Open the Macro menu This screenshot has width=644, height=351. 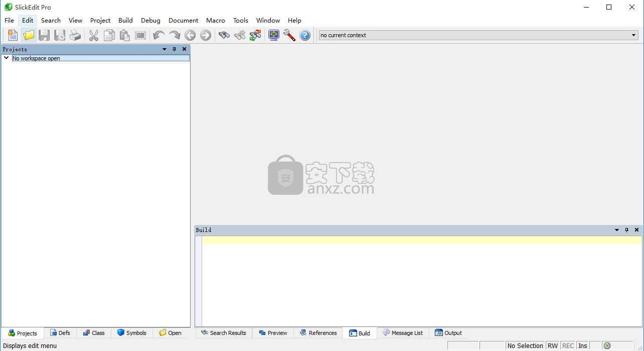click(216, 21)
